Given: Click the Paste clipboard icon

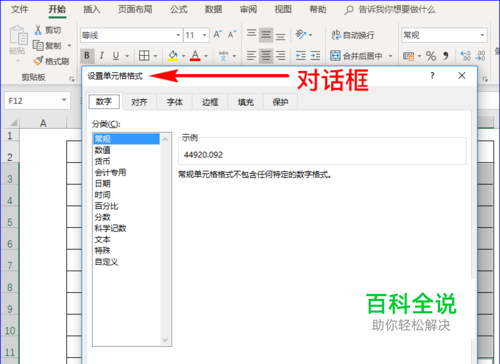Looking at the screenshot, I should tap(18, 35).
